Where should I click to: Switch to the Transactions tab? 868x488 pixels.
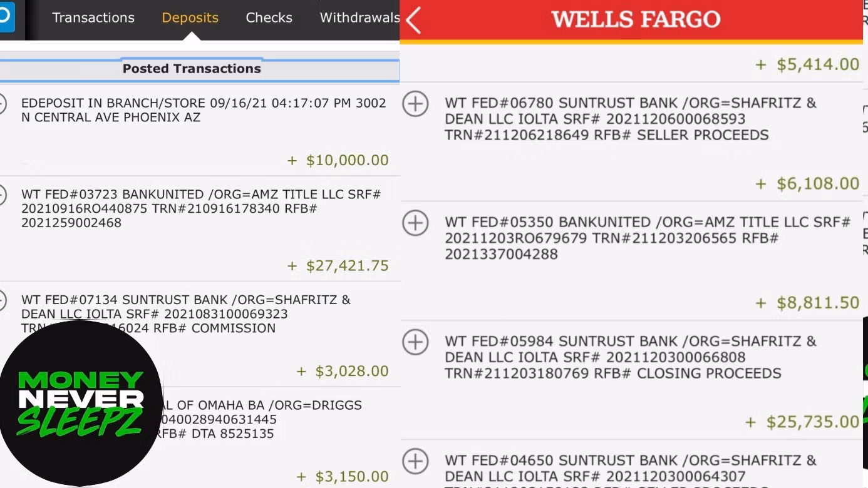(x=93, y=18)
